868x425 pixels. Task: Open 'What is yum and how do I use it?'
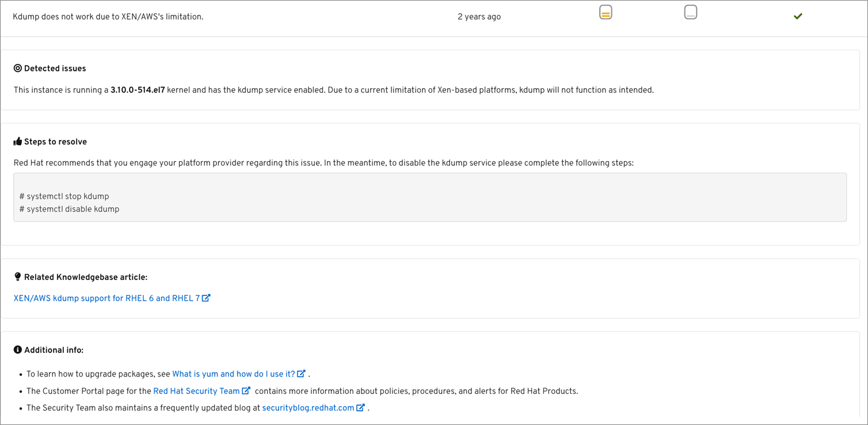(x=233, y=374)
